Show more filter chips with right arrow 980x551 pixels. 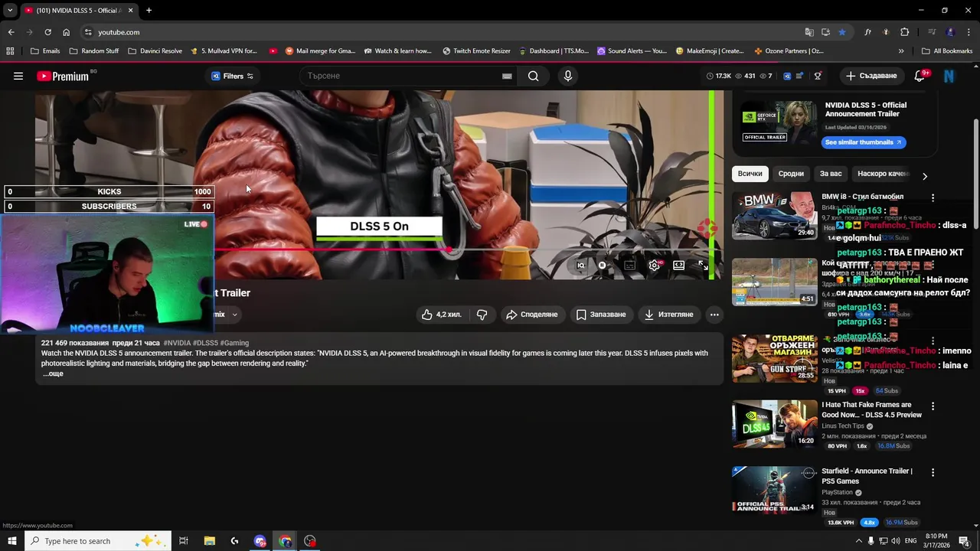pyautogui.click(x=925, y=176)
